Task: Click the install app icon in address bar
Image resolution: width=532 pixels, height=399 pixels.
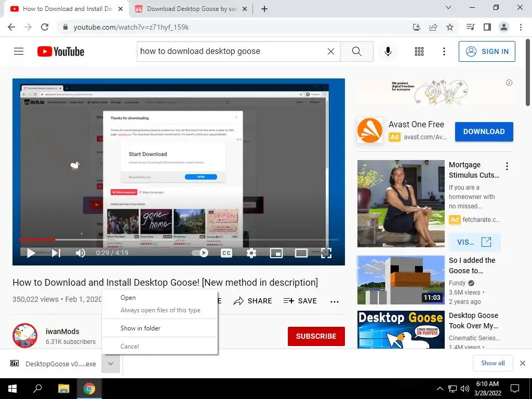Action: [417, 27]
